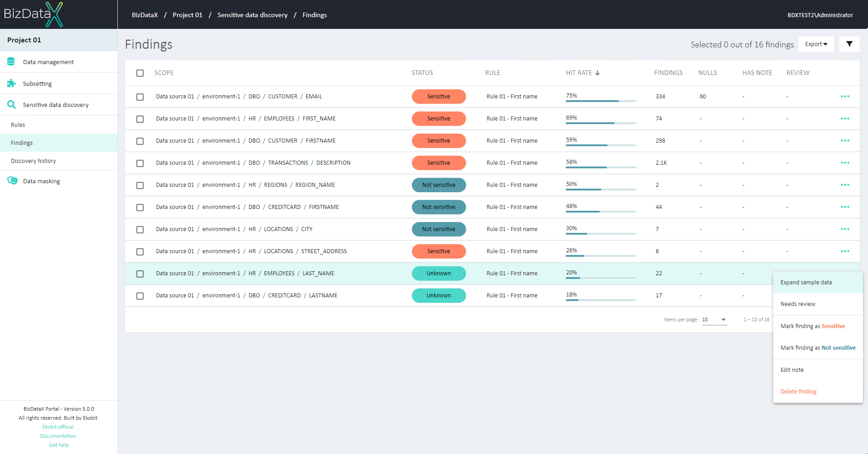
Task: Click the 50% hit rate bar
Action: pos(601,190)
